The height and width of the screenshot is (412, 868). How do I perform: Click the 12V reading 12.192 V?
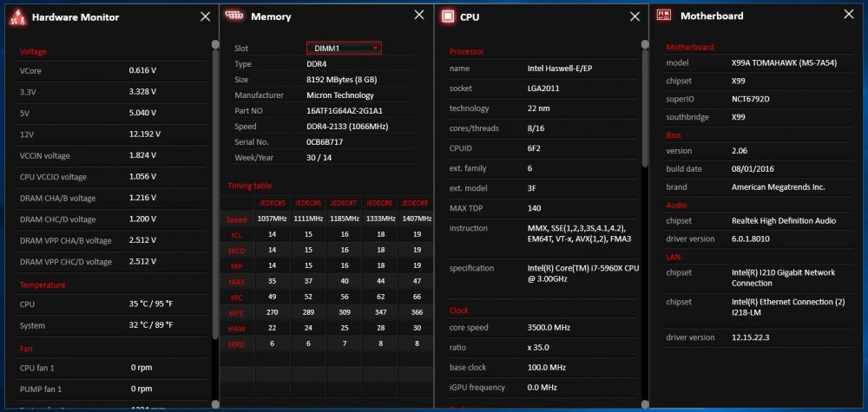(x=144, y=134)
